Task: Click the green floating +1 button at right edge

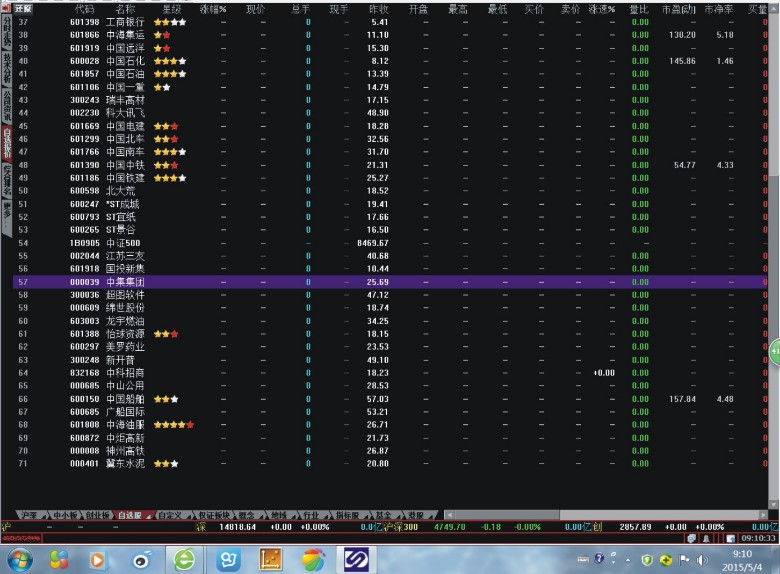Action: (775, 352)
